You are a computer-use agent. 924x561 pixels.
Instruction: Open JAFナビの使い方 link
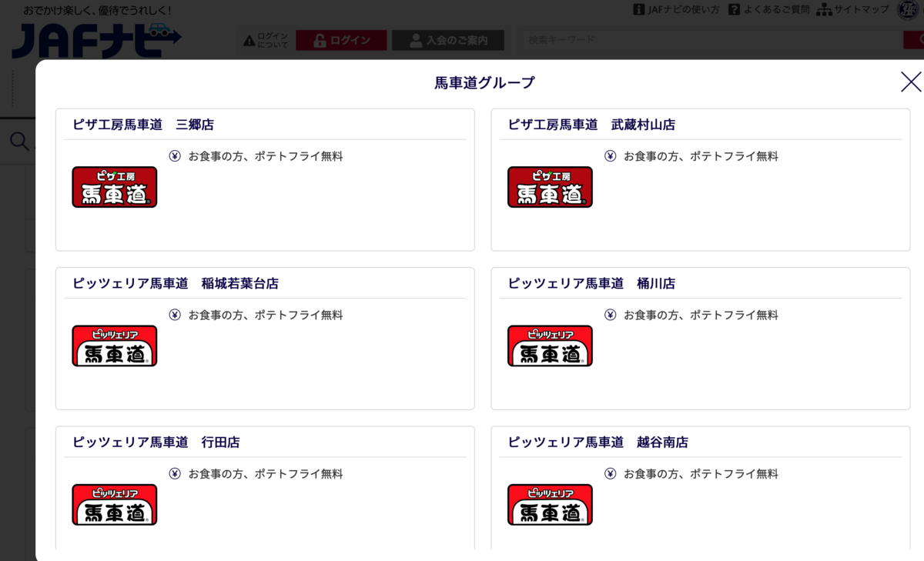pyautogui.click(x=676, y=9)
